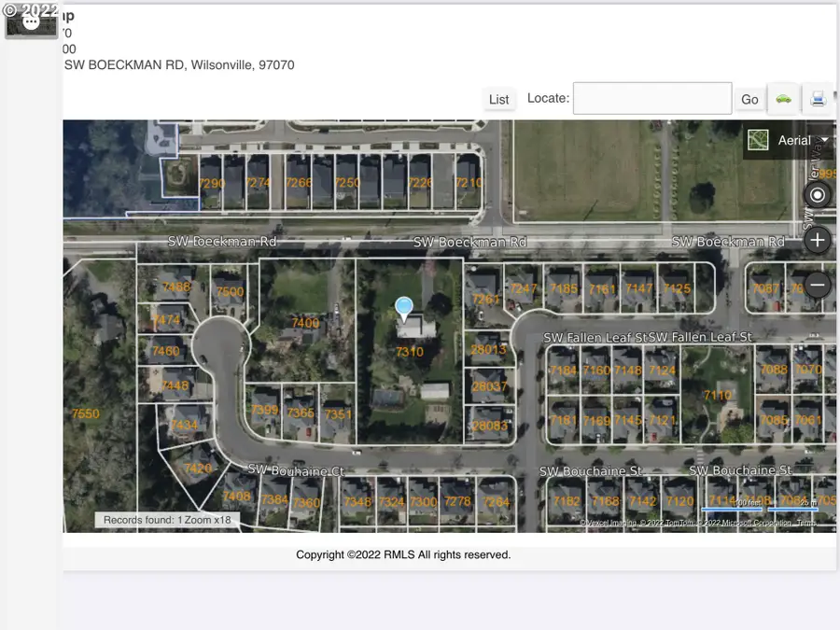Viewport: 840px width, 630px height.
Task: Zoom in with the plus button
Action: 817,240
